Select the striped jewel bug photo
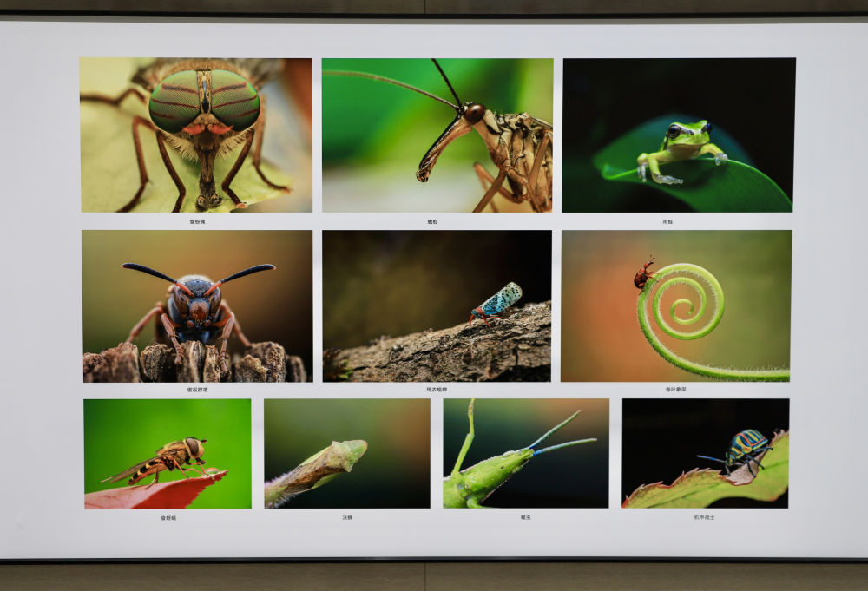This screenshot has width=868, height=591. (706, 453)
